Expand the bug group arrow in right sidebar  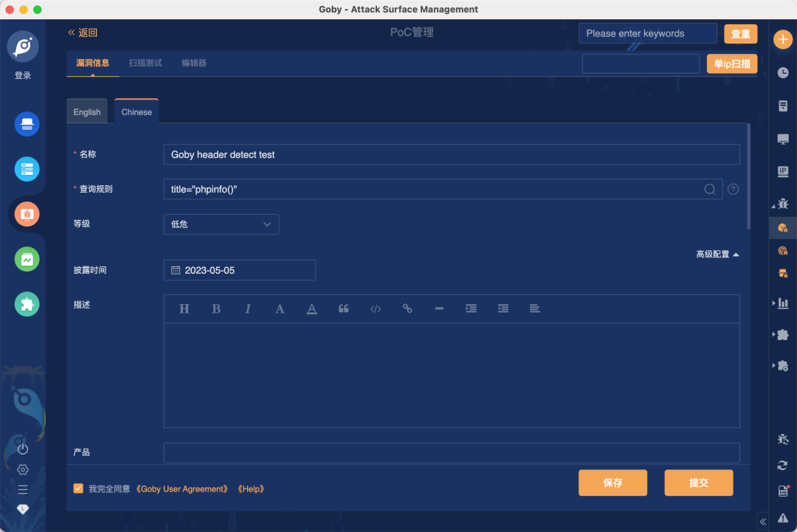point(773,206)
